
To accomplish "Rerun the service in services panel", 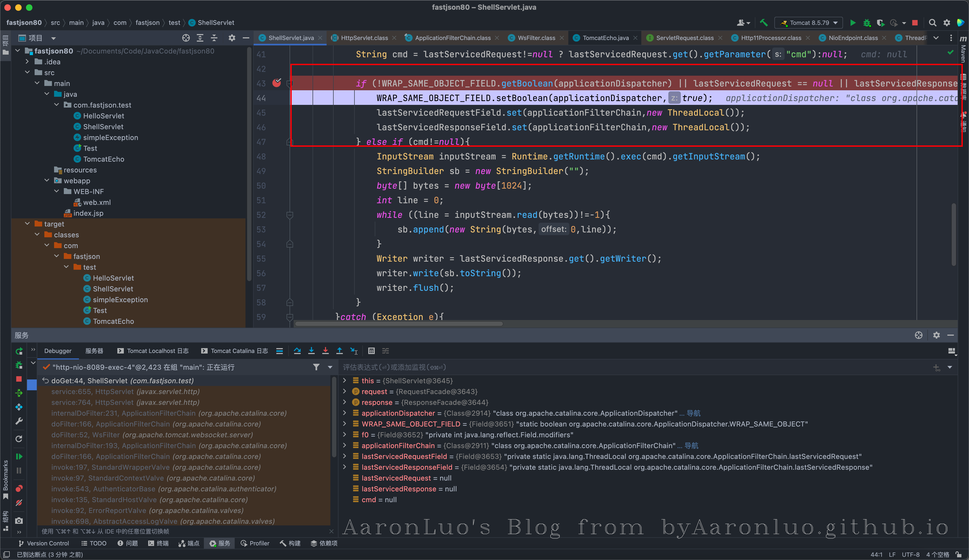I will [19, 351].
